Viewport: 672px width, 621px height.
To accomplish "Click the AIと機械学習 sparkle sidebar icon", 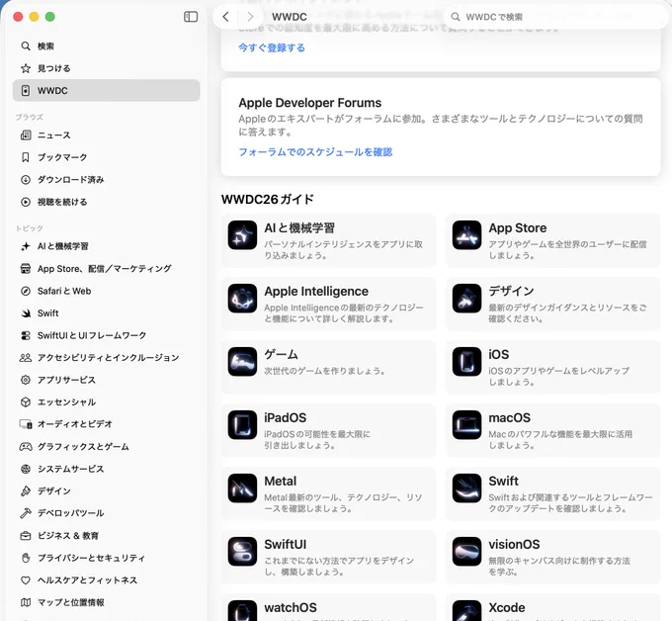I will click(26, 246).
